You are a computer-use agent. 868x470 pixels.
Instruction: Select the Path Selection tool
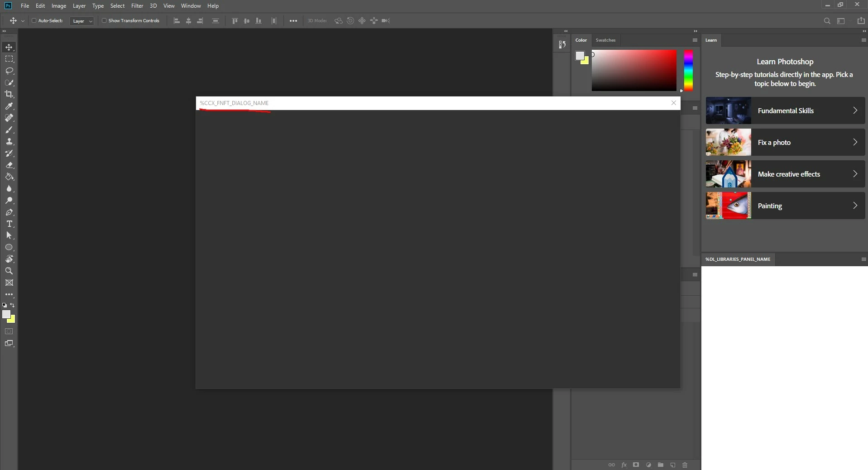click(x=9, y=235)
